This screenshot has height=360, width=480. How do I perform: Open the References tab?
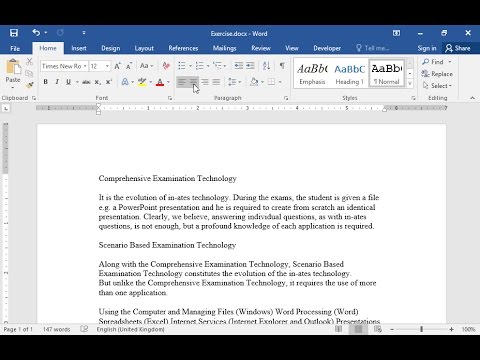(x=183, y=48)
